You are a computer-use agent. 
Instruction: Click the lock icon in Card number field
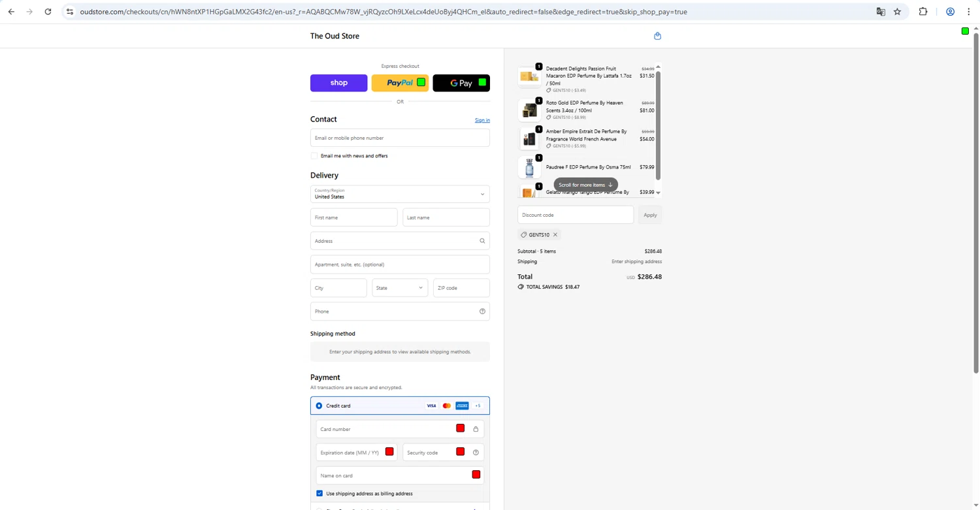pos(476,429)
